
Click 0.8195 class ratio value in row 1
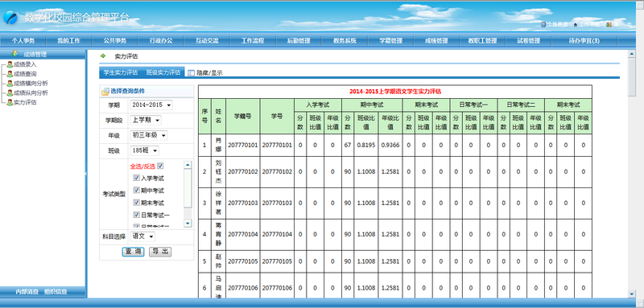366,145
